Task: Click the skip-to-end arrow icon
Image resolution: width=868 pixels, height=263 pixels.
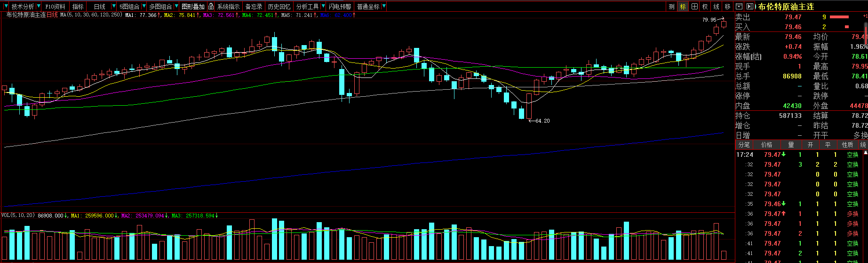Action: coord(750,7)
